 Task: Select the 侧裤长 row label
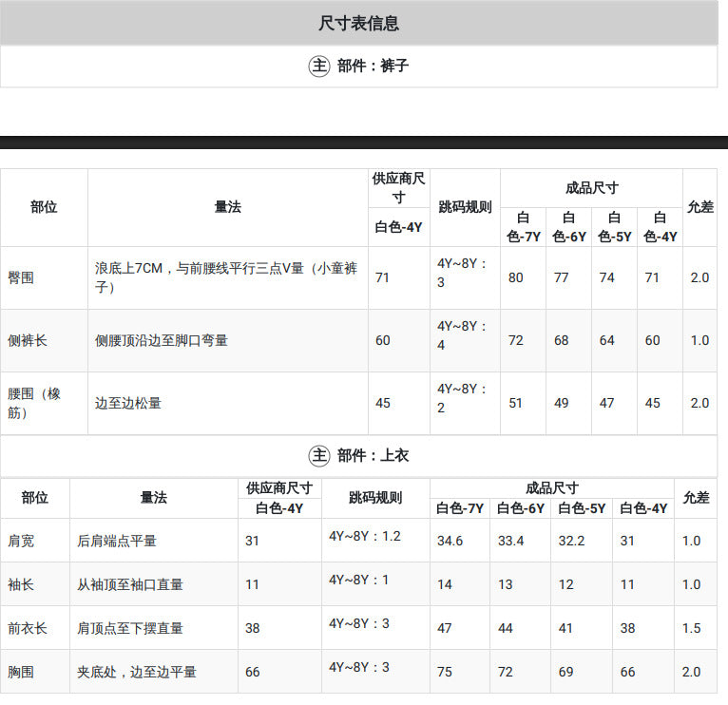[x=28, y=340]
